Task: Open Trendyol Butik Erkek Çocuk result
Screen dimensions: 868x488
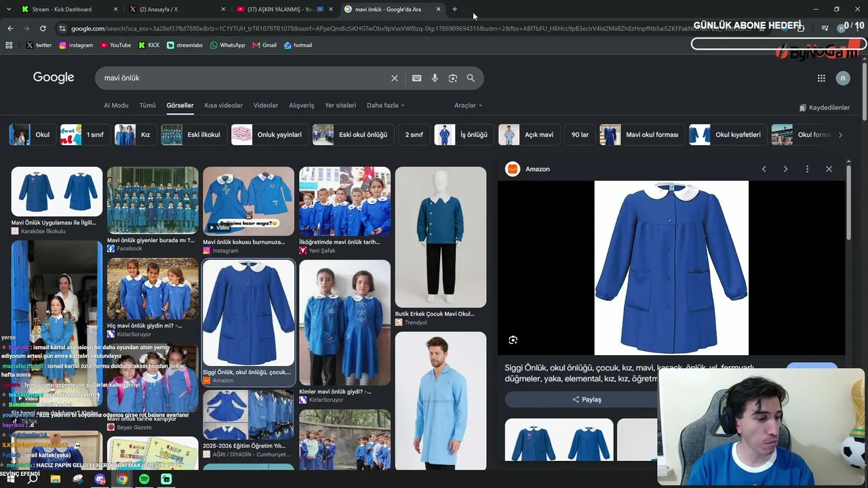Action: tap(441, 237)
